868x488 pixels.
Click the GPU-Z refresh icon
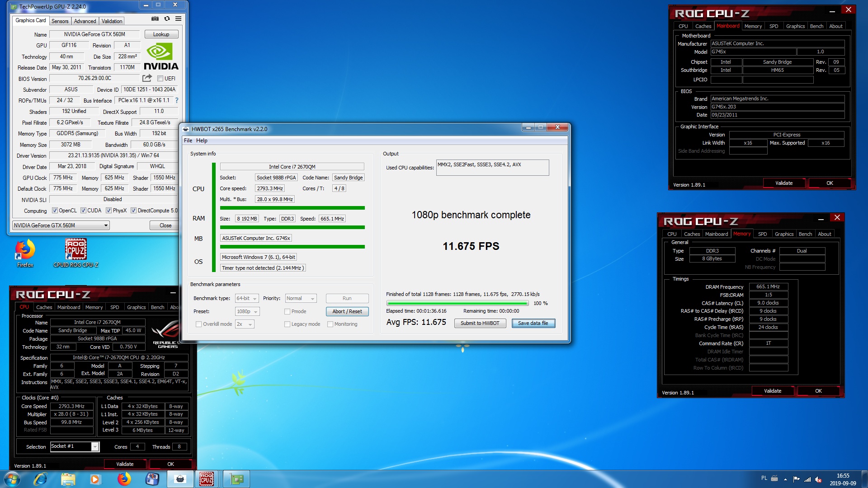point(167,19)
